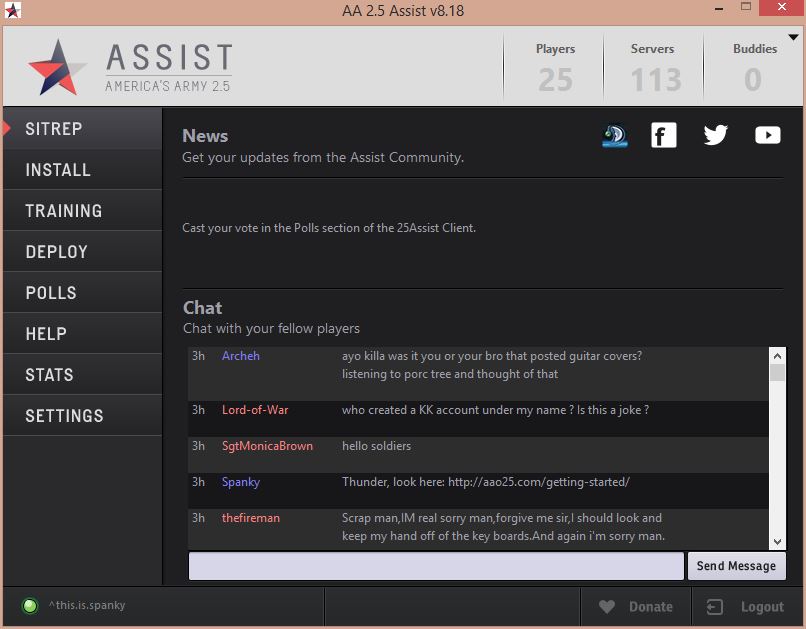Click the message about guitar covers
806x629 pixels.
(492, 365)
